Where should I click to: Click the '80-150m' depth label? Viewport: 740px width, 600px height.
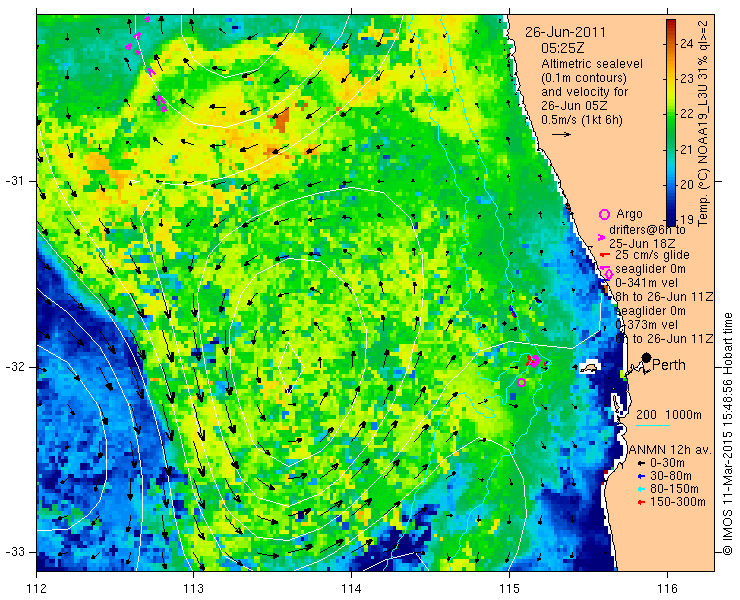674,489
